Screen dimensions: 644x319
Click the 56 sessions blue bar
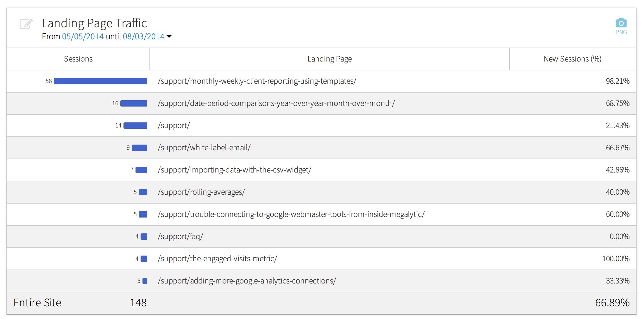coord(100,81)
